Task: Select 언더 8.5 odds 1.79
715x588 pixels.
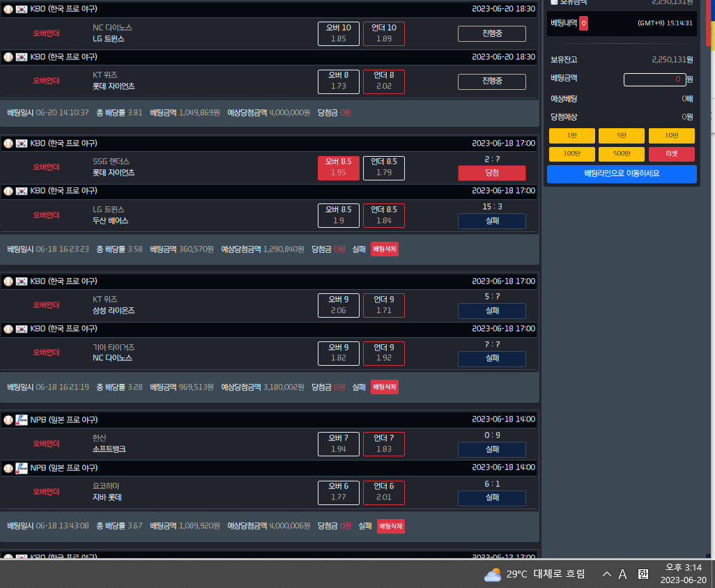Action: pos(384,168)
